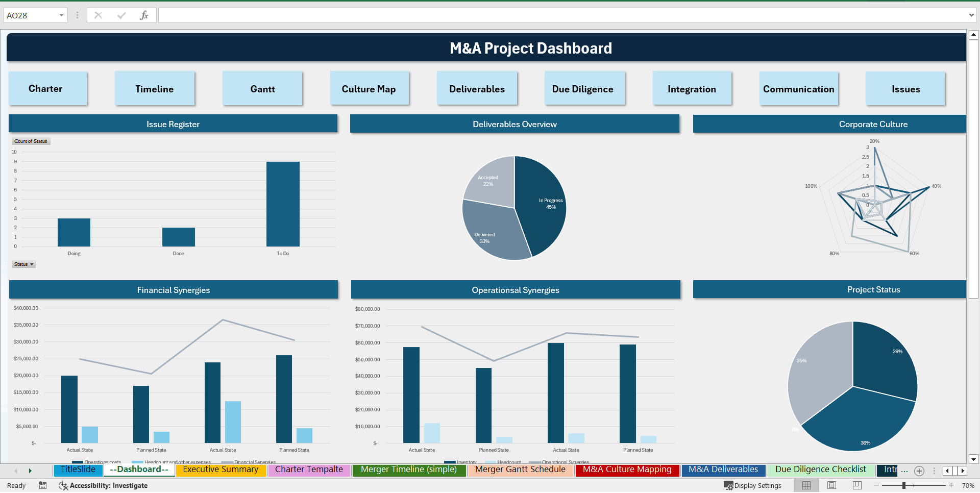Click the Accessibility Investigate status icon

103,485
